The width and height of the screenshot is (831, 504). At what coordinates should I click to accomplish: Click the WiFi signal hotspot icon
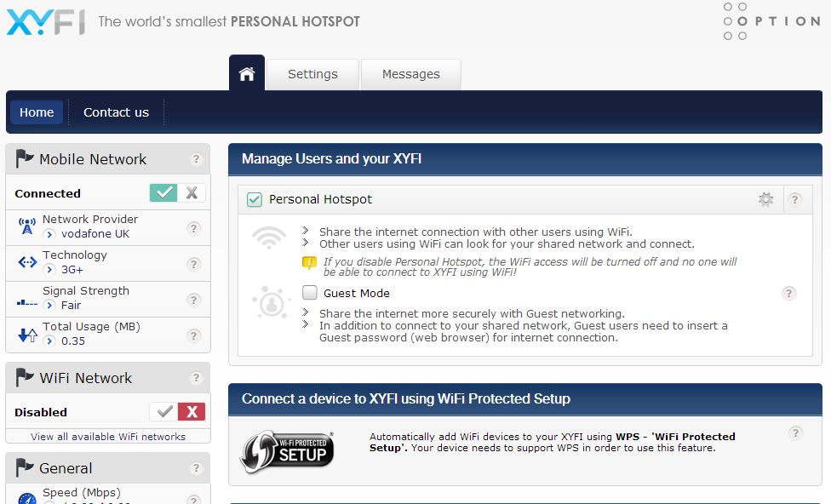[269, 238]
